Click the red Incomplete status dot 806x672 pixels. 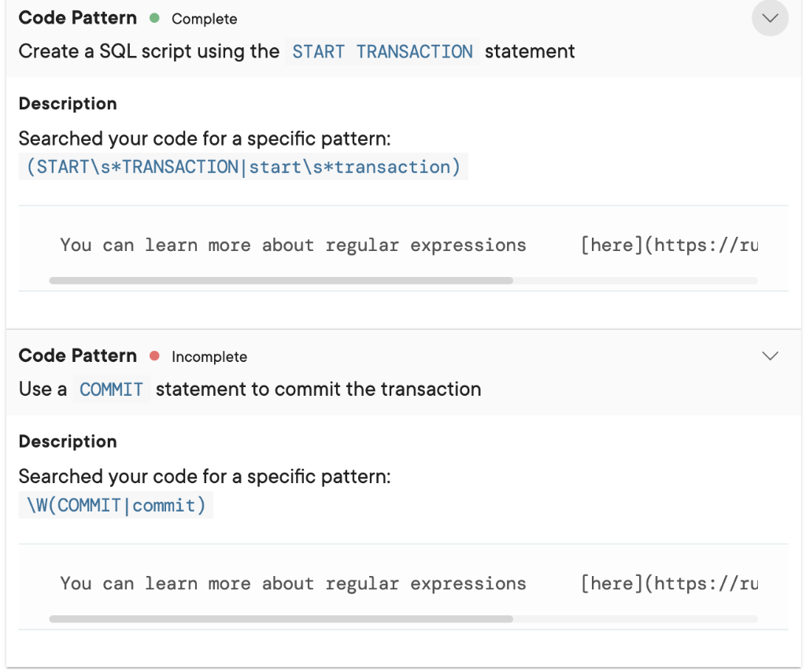coord(154,356)
